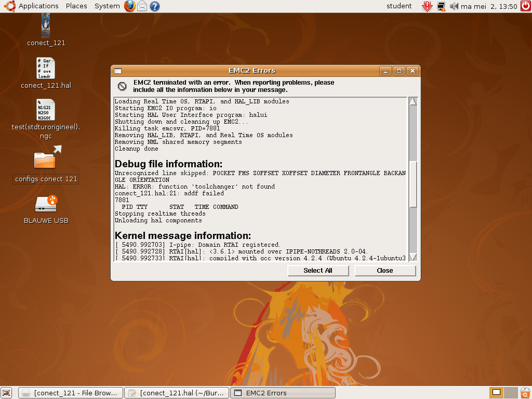Open the mail client launcher icon
This screenshot has width=532, height=399.
tap(142, 6)
